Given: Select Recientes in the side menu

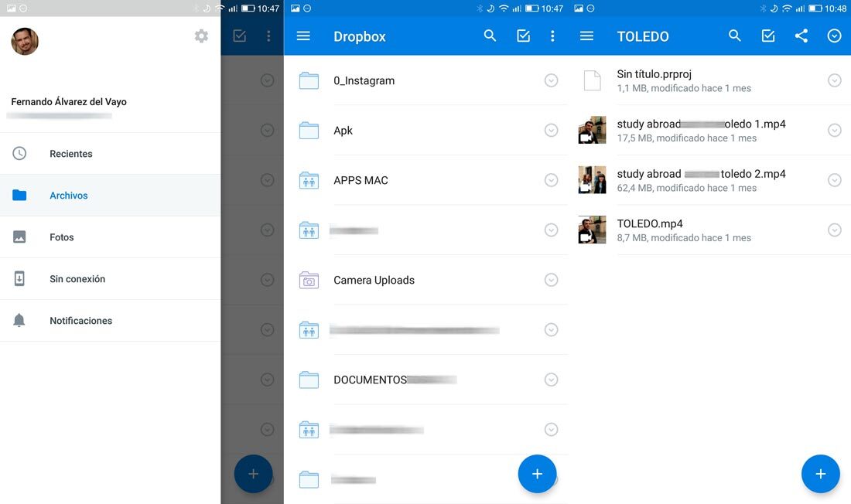Looking at the screenshot, I should [70, 154].
